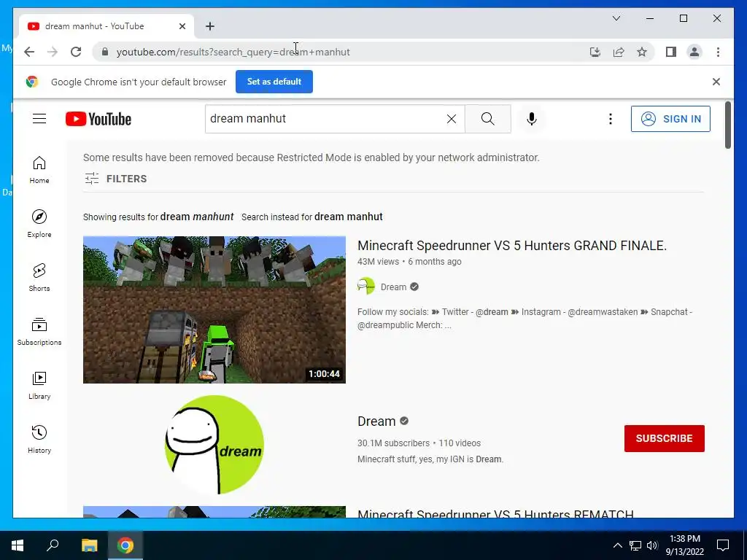This screenshot has height=560, width=747.
Task: Open File Explorer from the taskbar
Action: 89,545
